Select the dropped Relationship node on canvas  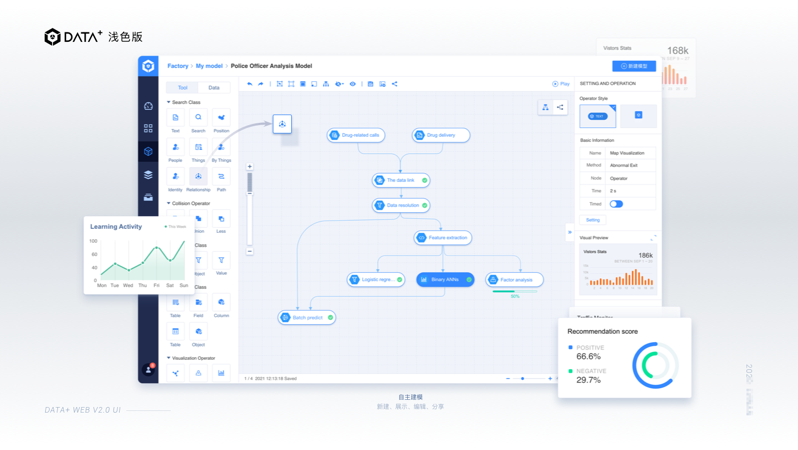282,124
